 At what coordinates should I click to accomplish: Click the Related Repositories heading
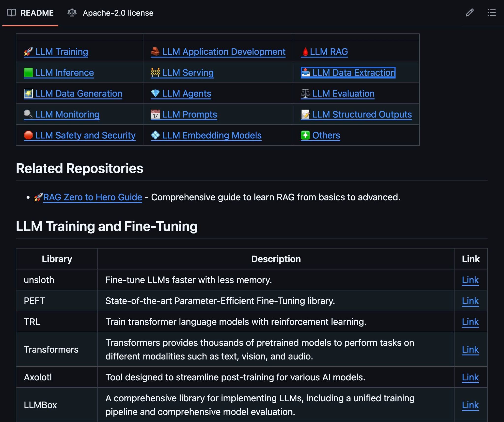[79, 168]
